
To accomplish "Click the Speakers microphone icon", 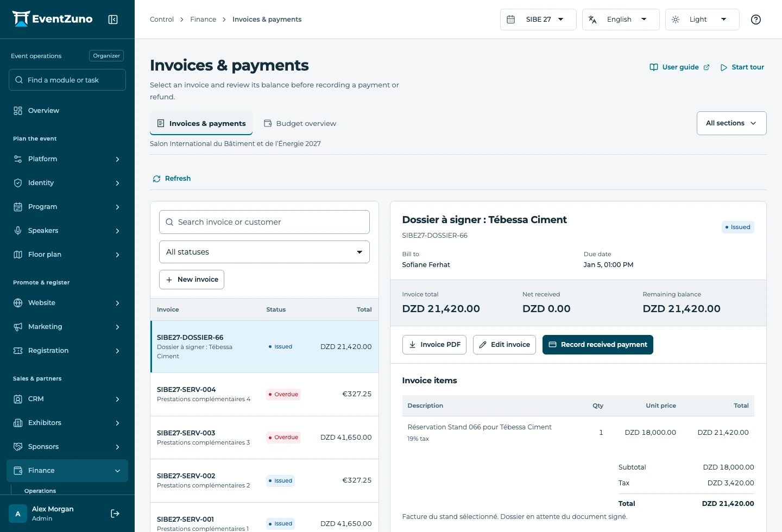I will click(18, 231).
